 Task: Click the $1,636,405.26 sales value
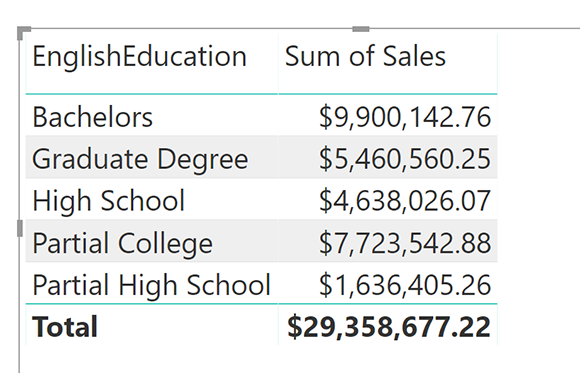pos(405,285)
